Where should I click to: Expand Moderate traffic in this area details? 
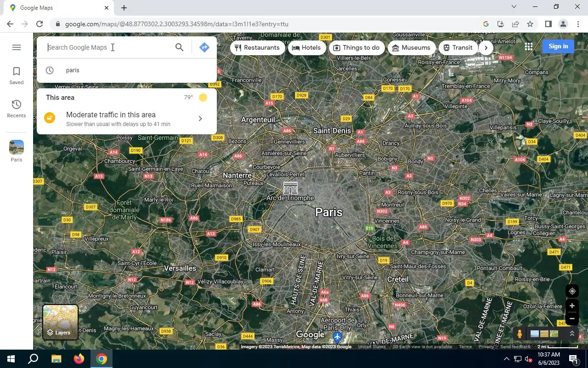click(x=200, y=119)
